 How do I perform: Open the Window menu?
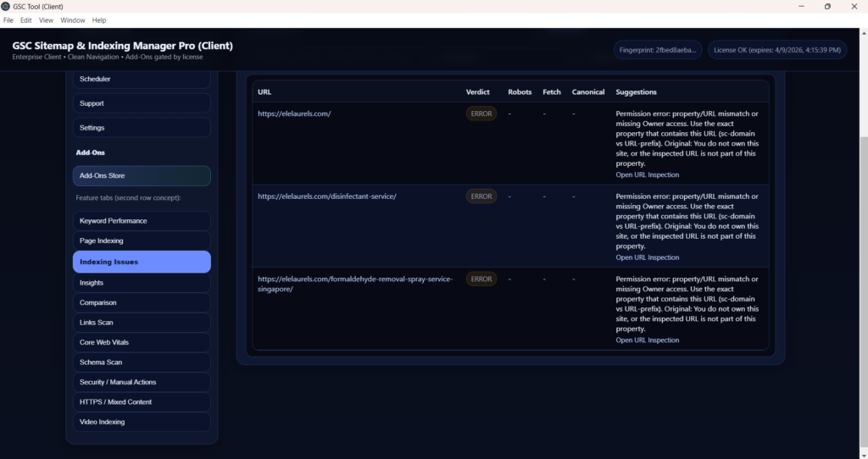(72, 19)
